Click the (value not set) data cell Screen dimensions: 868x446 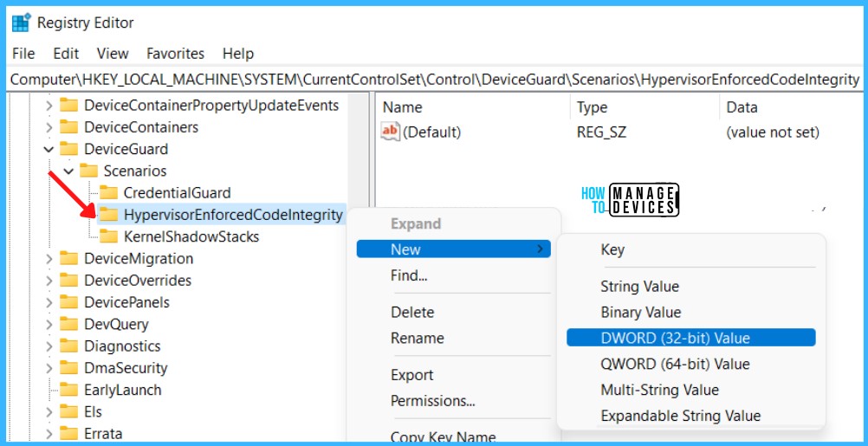pos(773,133)
